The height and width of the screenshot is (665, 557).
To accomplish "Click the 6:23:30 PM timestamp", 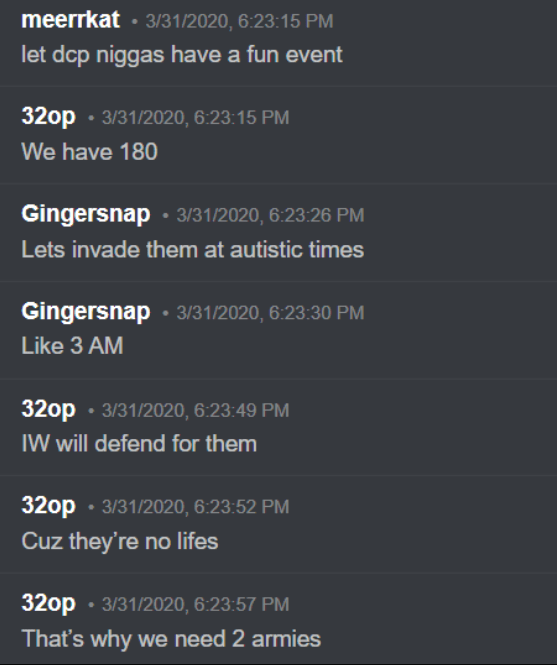I will click(270, 313).
